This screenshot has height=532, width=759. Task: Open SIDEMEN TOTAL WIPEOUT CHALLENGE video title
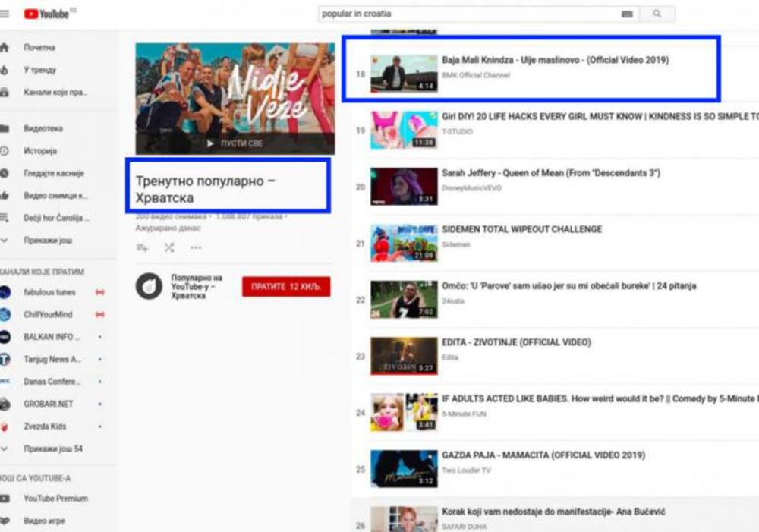click(x=521, y=229)
